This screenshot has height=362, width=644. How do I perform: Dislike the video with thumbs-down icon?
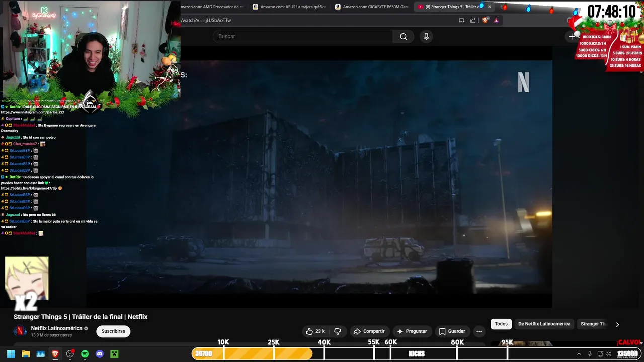point(338,331)
